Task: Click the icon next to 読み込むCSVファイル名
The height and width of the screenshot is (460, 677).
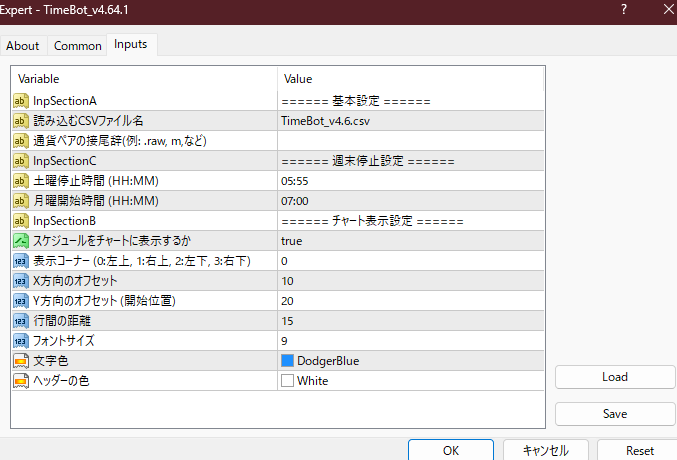Action: (x=21, y=121)
